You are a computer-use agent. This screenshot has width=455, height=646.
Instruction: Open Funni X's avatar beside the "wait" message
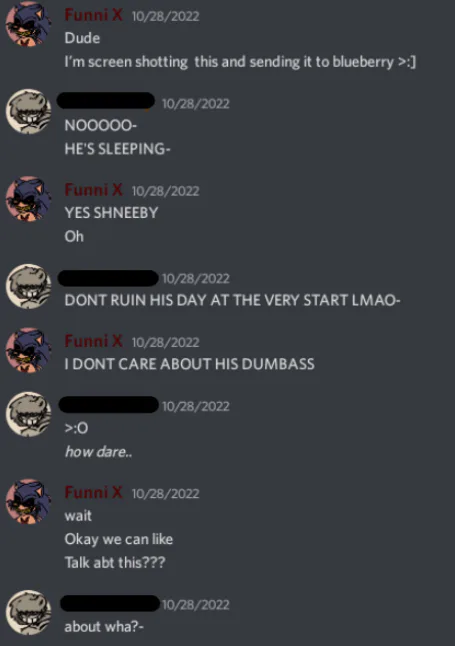tap(28, 501)
